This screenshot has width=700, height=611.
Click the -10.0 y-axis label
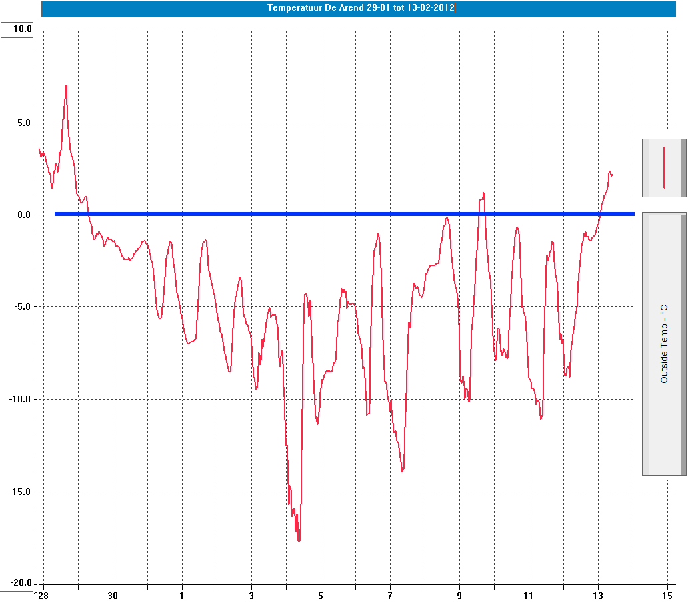pyautogui.click(x=19, y=399)
